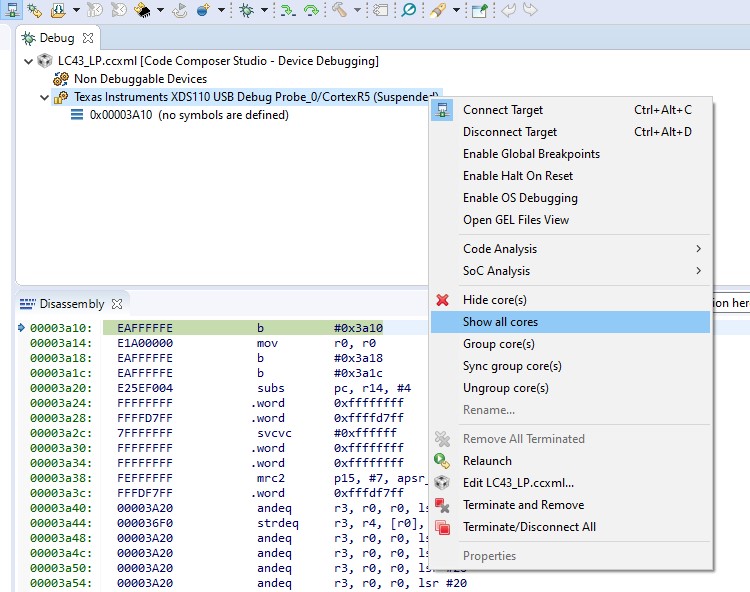Click the pen search toolbar icon
The image size is (750, 592).
point(437,10)
